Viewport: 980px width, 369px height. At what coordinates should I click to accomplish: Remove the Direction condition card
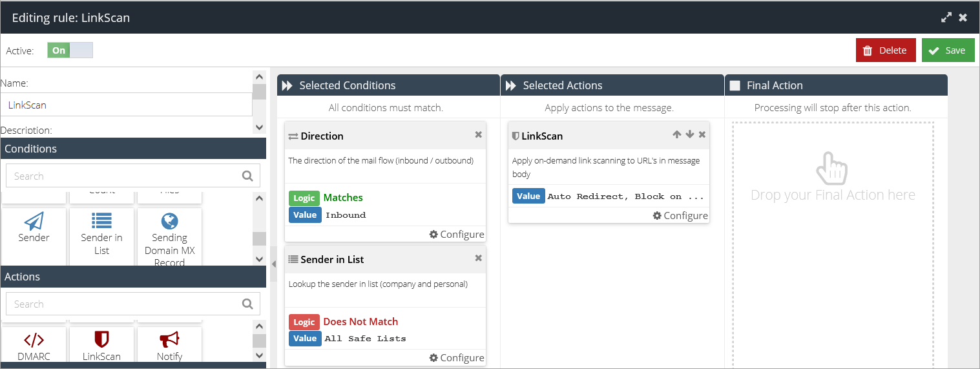coord(478,135)
